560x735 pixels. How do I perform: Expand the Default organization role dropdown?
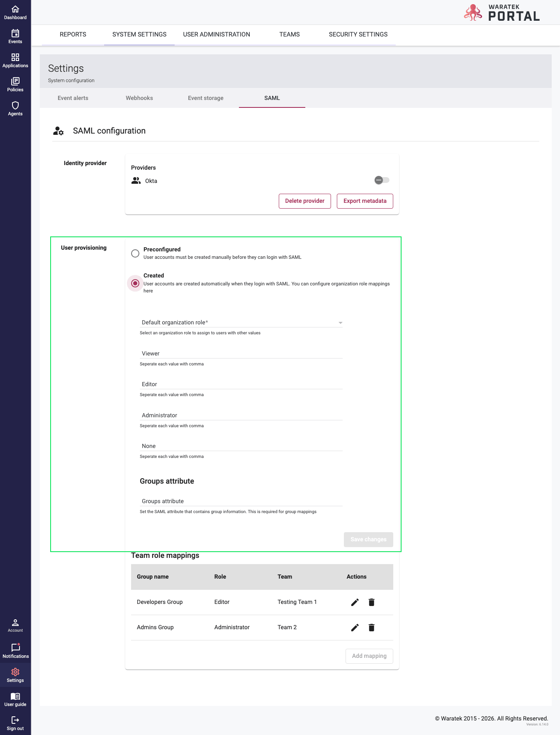coord(241,322)
